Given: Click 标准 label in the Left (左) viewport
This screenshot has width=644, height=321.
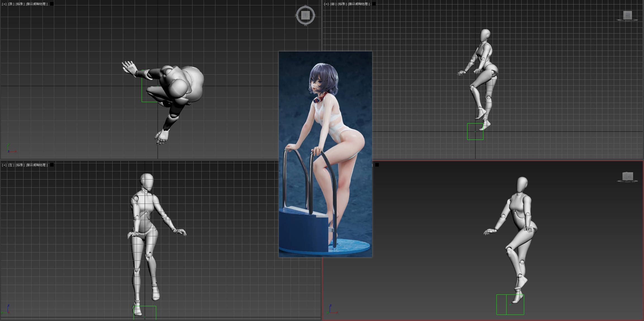Looking at the screenshot, I should tap(20, 165).
